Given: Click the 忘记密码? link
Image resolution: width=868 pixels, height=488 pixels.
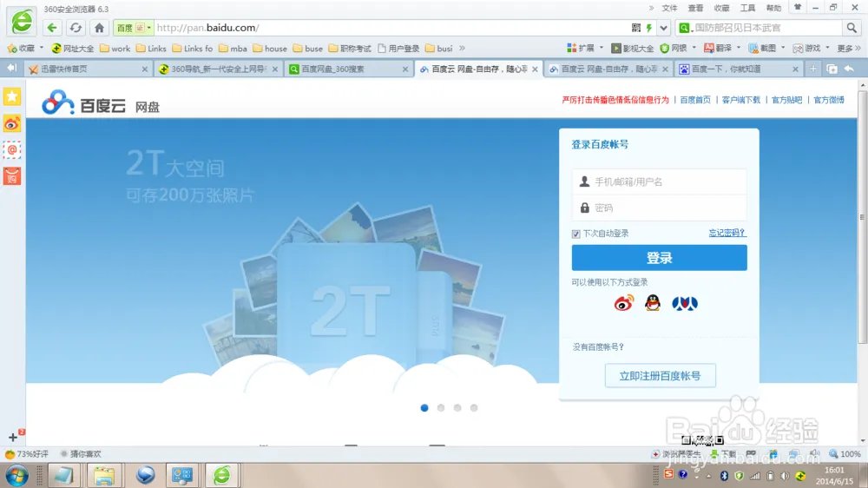Looking at the screenshot, I should coord(727,233).
